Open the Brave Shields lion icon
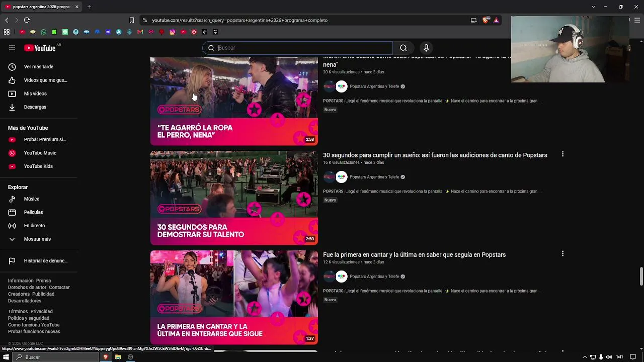The height and width of the screenshot is (362, 644). pyautogui.click(x=486, y=20)
